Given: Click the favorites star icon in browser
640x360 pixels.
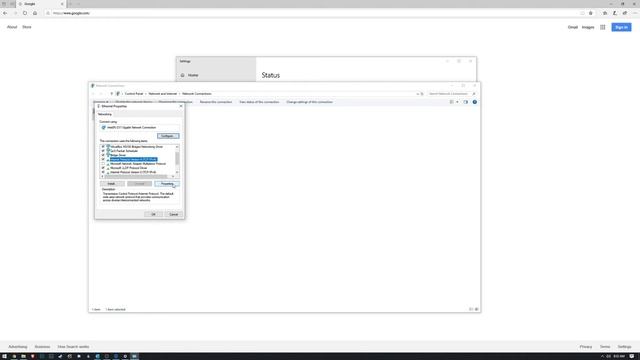Looking at the screenshot, I should tap(591, 13).
